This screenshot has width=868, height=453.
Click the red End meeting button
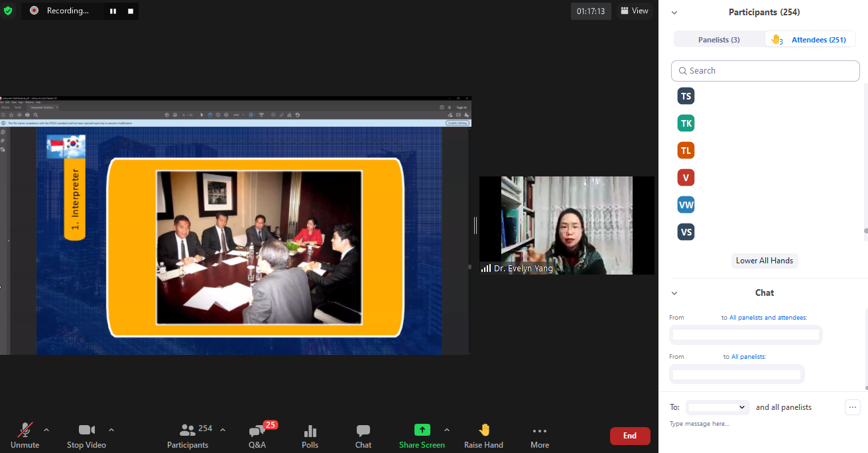coord(629,436)
